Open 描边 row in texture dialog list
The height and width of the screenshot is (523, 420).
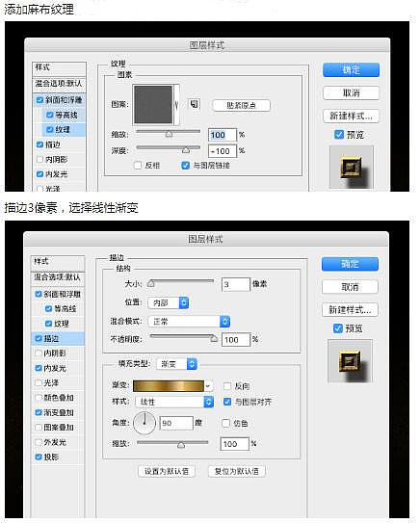59,144
